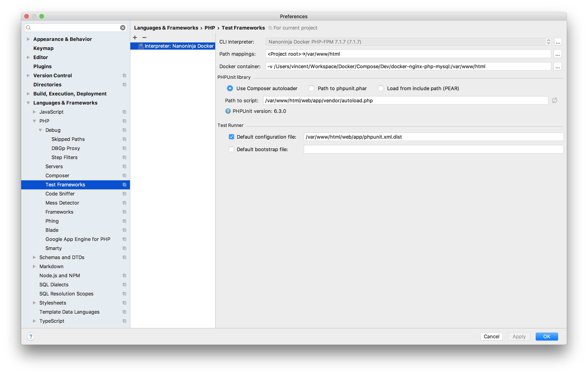This screenshot has width=588, height=375.
Task: Uncheck Default configuration file checkbox
Action: tap(231, 137)
